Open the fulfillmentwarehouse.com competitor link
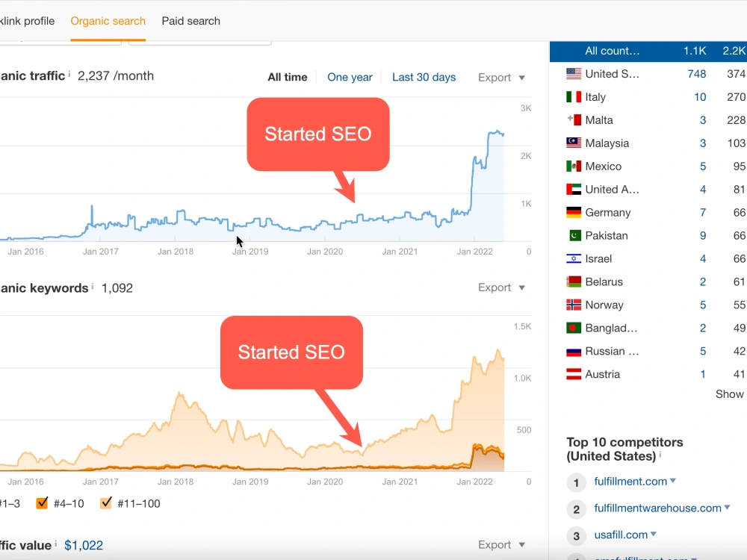 tap(657, 508)
